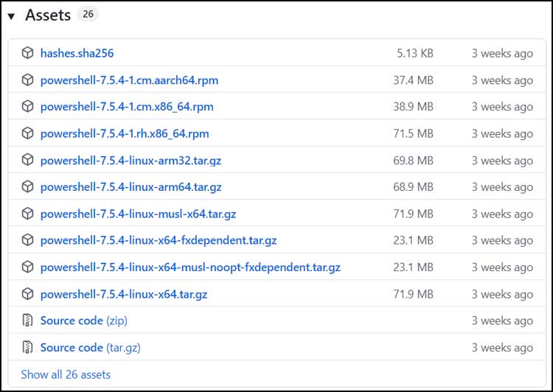Click the 71.5 MB size value
Viewport: 553px width, 392px height.
[x=414, y=133]
